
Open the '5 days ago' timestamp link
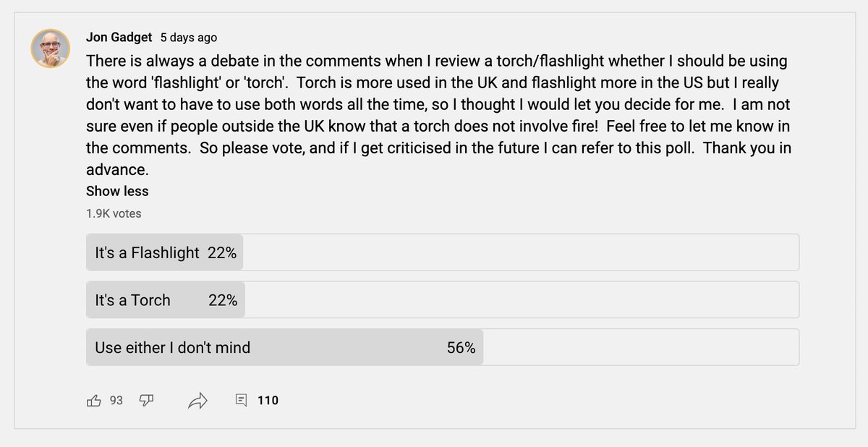coord(189,38)
